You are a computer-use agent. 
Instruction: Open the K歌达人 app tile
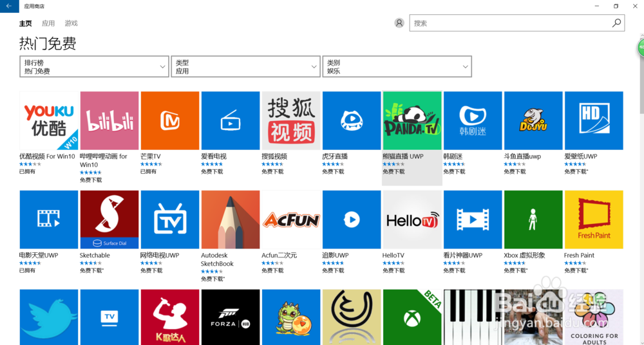tap(170, 317)
